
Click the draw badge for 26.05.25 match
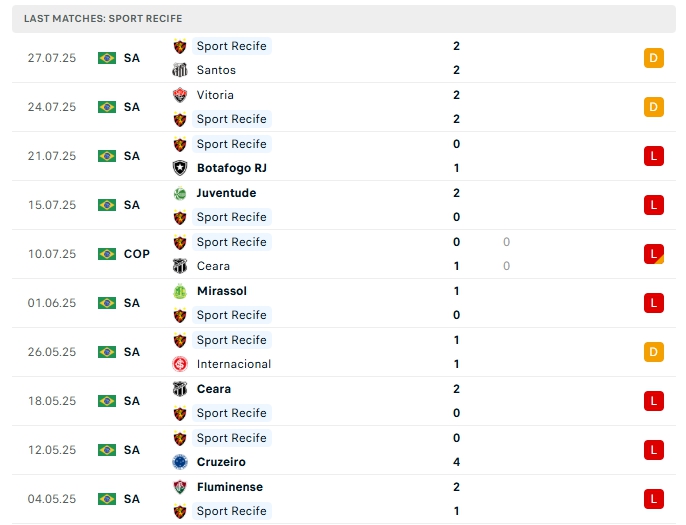pos(654,352)
